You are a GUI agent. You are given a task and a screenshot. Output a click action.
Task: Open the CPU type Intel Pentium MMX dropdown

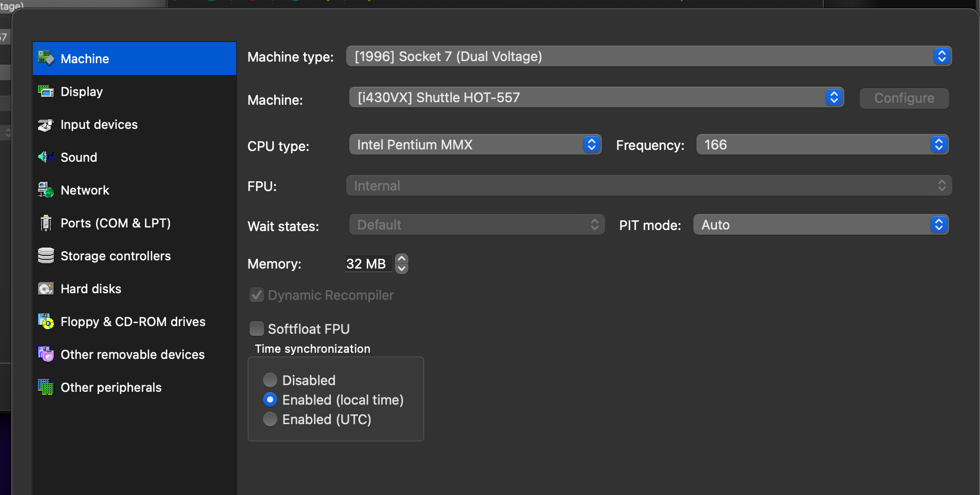tap(475, 145)
